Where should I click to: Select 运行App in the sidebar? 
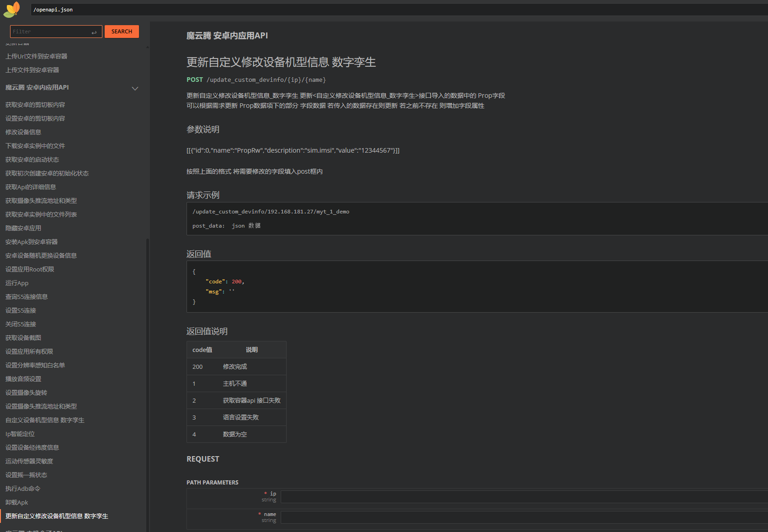[x=16, y=283]
